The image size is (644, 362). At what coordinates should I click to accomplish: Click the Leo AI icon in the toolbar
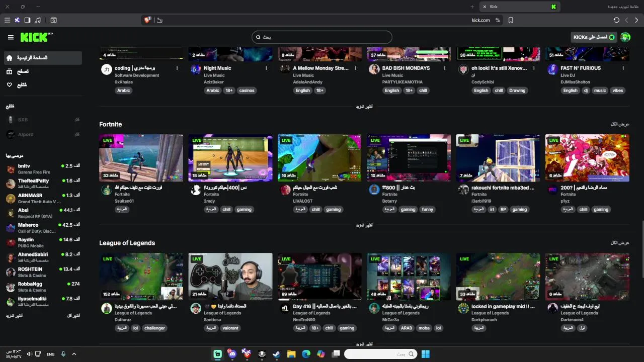pos(17,20)
